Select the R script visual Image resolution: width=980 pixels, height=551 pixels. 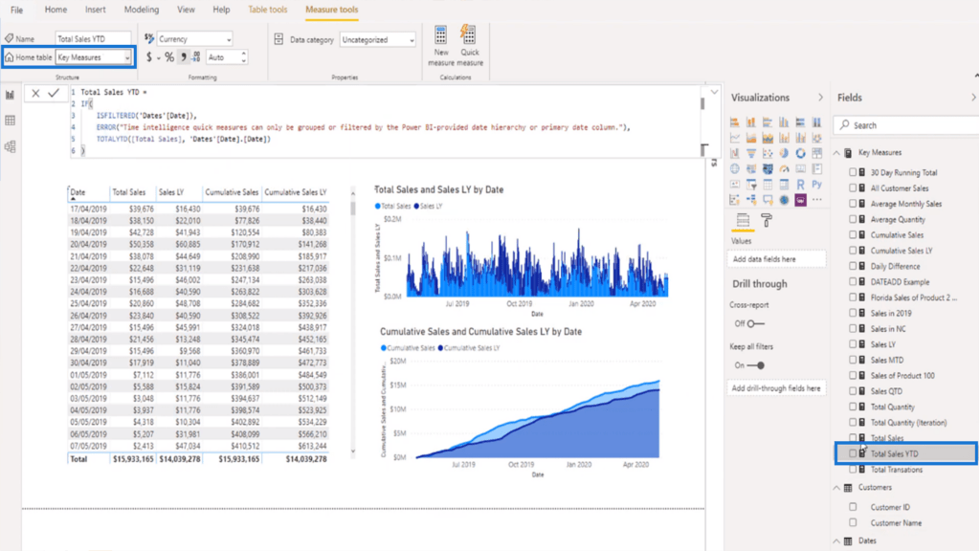801,185
